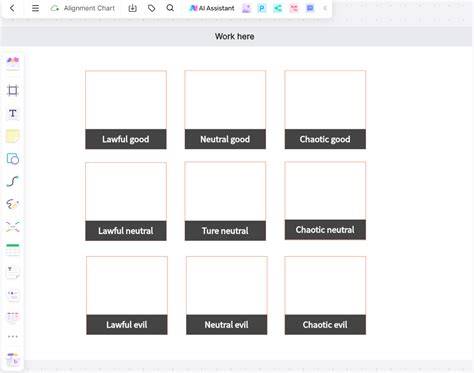Pick the yellow sticky note tool

click(x=13, y=136)
